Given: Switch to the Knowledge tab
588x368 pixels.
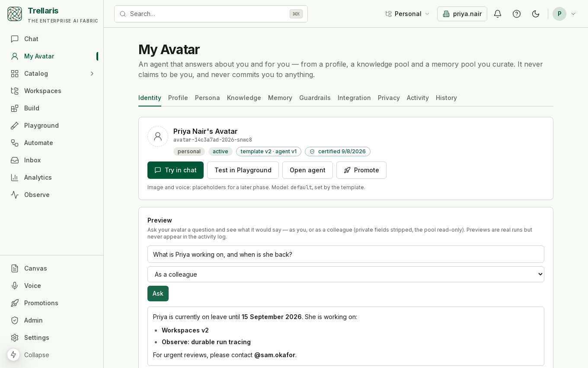Looking at the screenshot, I should [244, 98].
